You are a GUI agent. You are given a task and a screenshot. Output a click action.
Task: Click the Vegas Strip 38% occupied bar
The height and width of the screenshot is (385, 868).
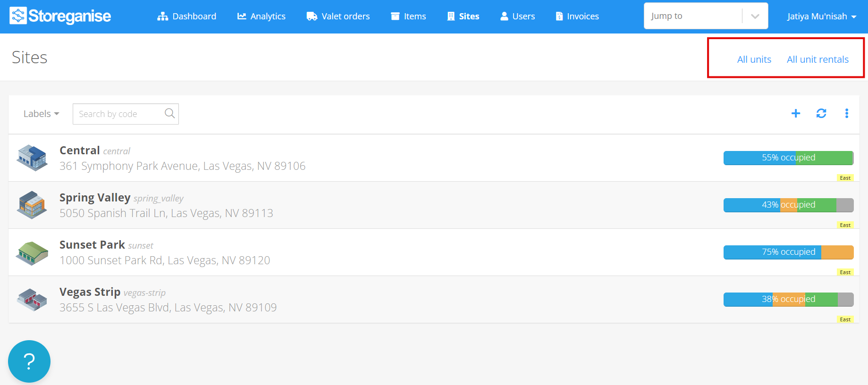click(788, 299)
